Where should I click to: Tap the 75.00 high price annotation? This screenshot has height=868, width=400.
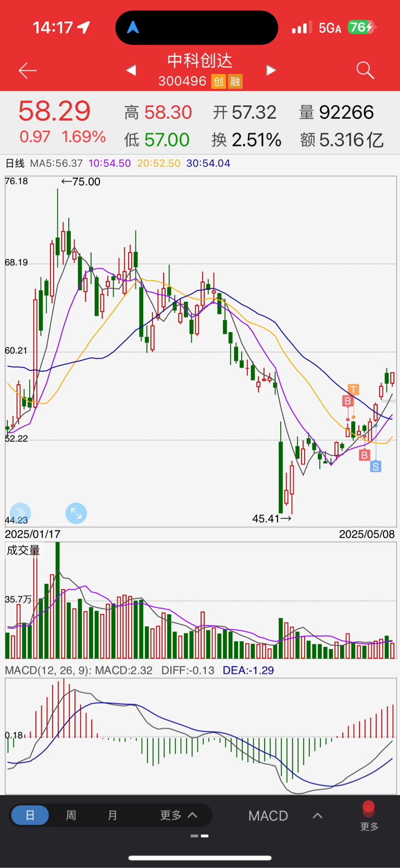pos(81,182)
